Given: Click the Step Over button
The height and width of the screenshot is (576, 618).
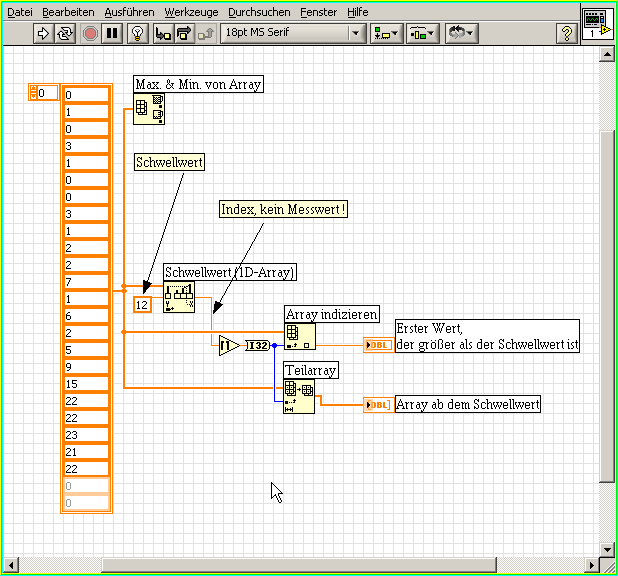Looking at the screenshot, I should (184, 33).
